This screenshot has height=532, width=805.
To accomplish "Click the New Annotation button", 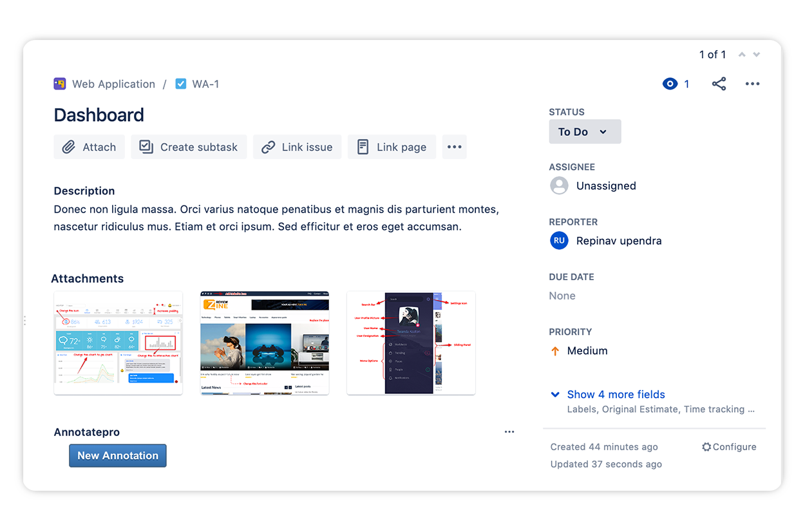I will pyautogui.click(x=118, y=455).
